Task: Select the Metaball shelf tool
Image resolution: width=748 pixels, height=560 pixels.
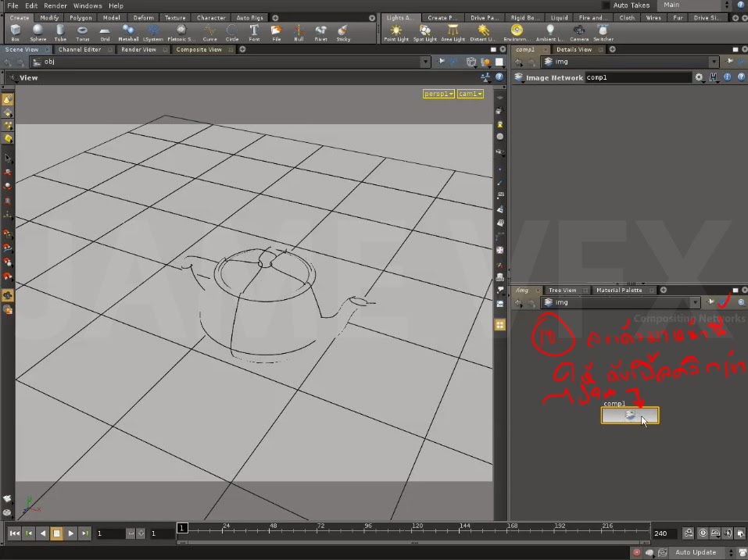Action: coord(128,33)
